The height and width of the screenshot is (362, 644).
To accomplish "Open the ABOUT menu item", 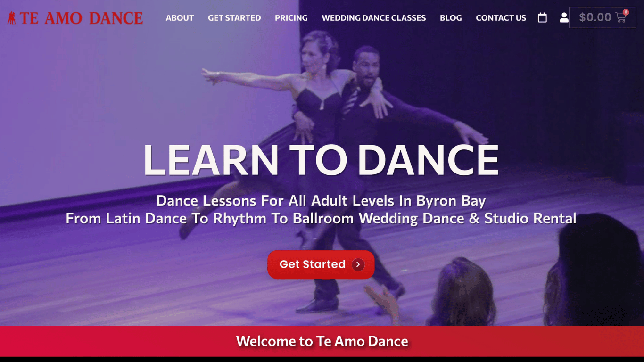I will click(180, 18).
